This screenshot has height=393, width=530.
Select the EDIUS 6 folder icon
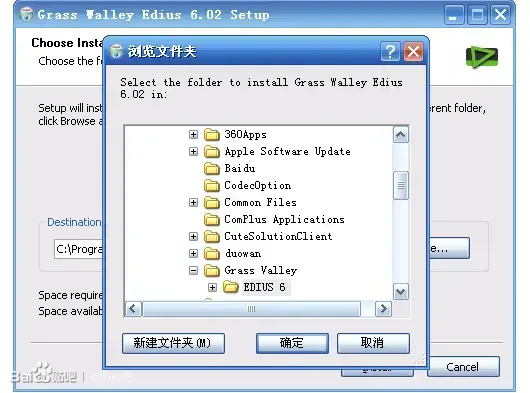pos(231,287)
